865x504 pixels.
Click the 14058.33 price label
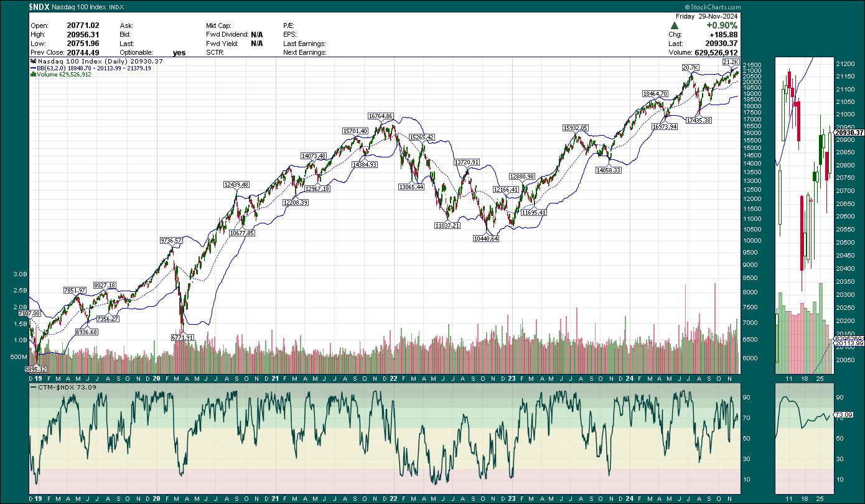(609, 170)
